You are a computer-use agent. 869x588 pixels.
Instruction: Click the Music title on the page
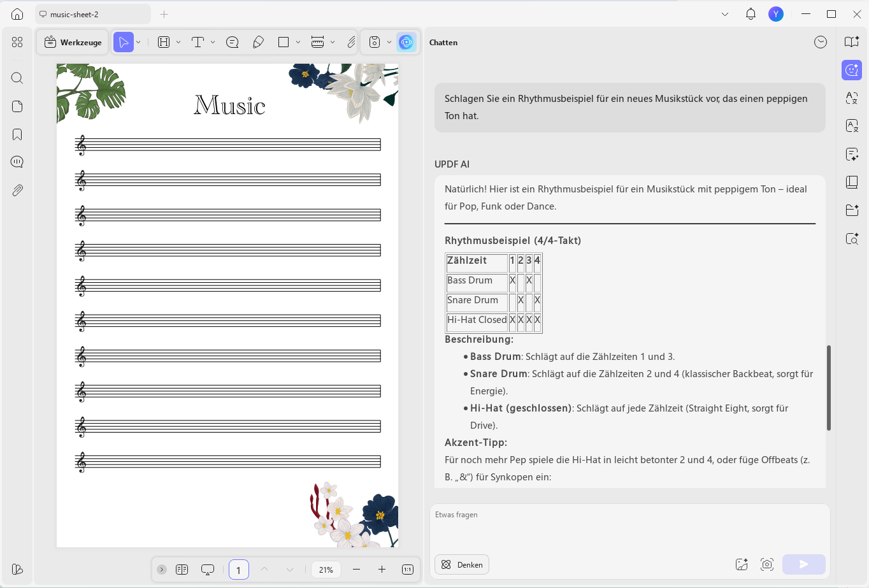[x=230, y=105]
